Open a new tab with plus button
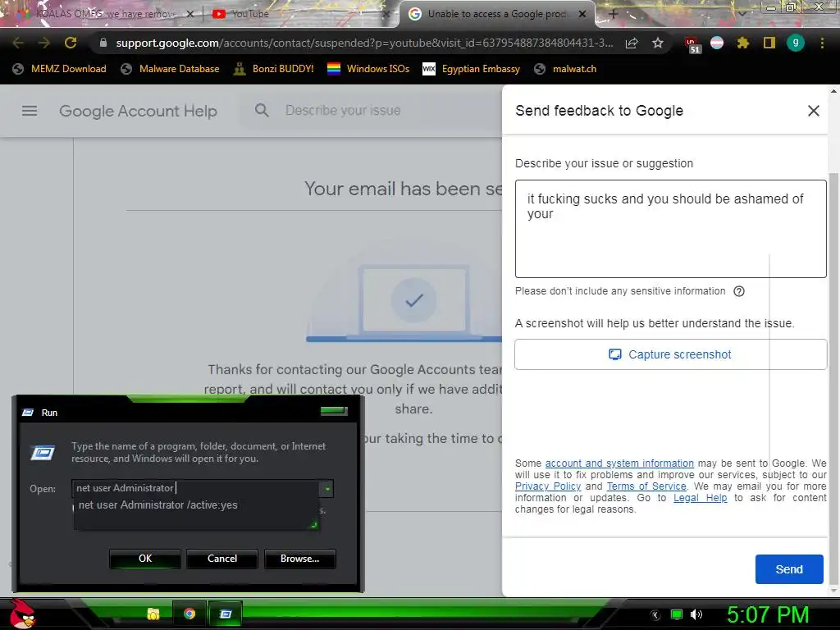 (613, 14)
